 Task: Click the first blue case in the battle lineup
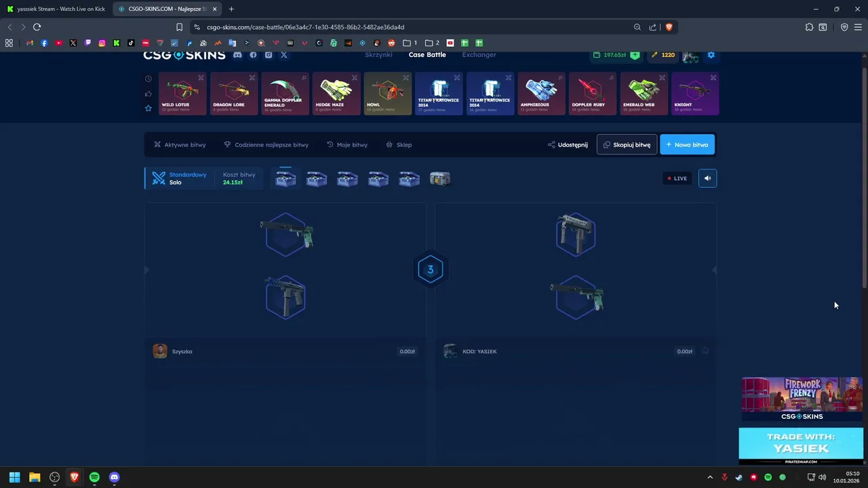pyautogui.click(x=285, y=179)
